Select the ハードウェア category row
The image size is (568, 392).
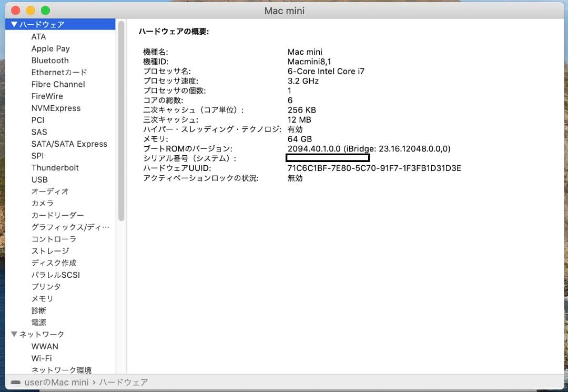[x=60, y=24]
